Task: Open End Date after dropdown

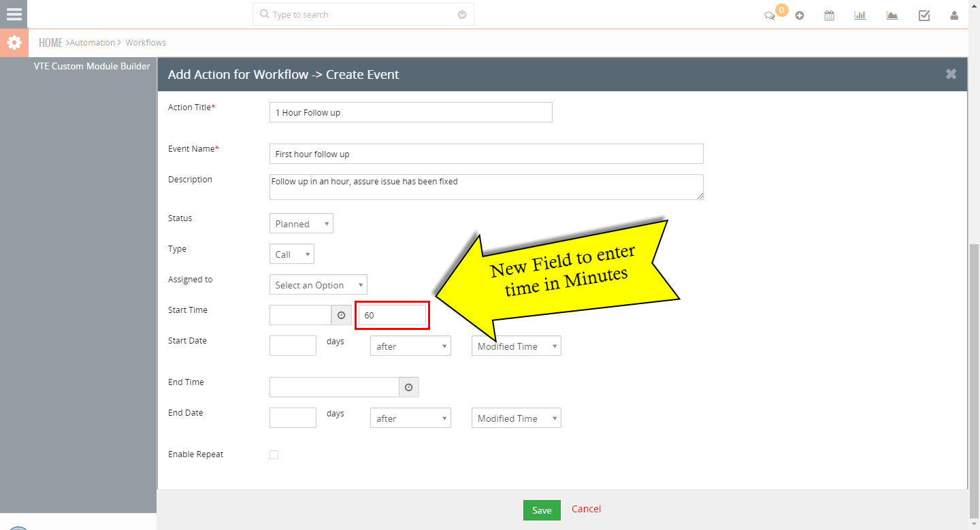Action: pyautogui.click(x=410, y=418)
